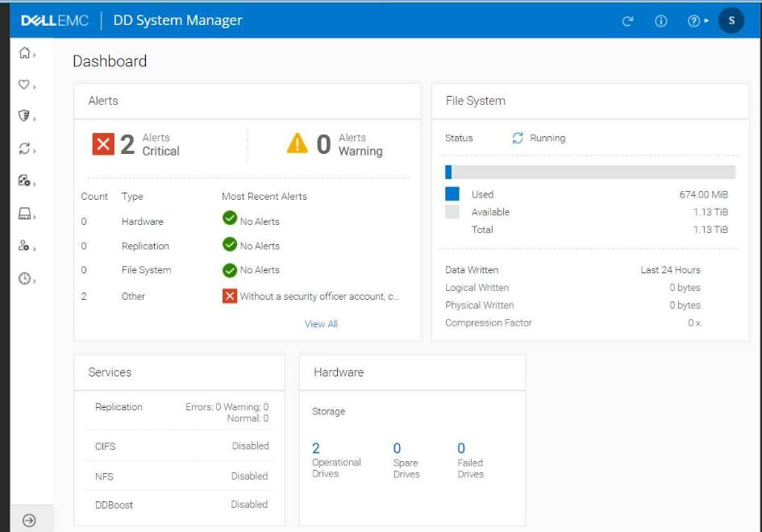Click the CIFS service label
Image resolution: width=762 pixels, height=532 pixels.
[106, 447]
